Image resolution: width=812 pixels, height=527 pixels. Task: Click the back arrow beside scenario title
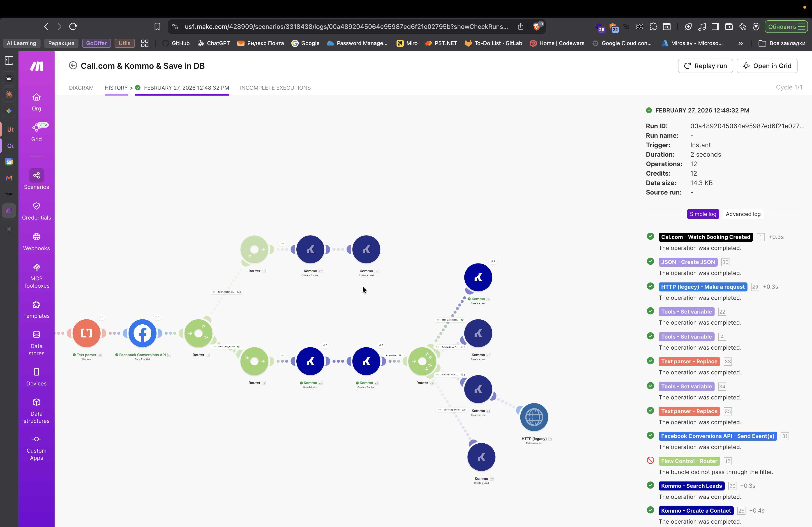[73, 65]
